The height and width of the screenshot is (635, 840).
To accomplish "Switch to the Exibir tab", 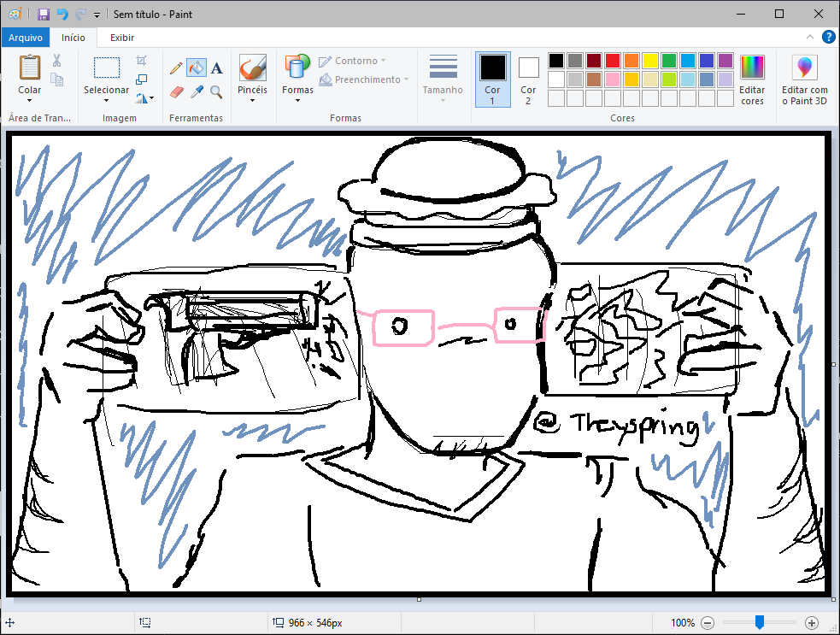I will pyautogui.click(x=122, y=38).
